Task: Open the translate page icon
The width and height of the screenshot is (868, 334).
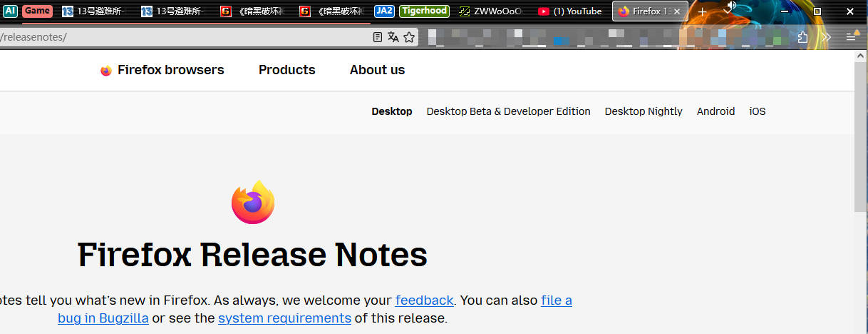Action: pos(393,37)
